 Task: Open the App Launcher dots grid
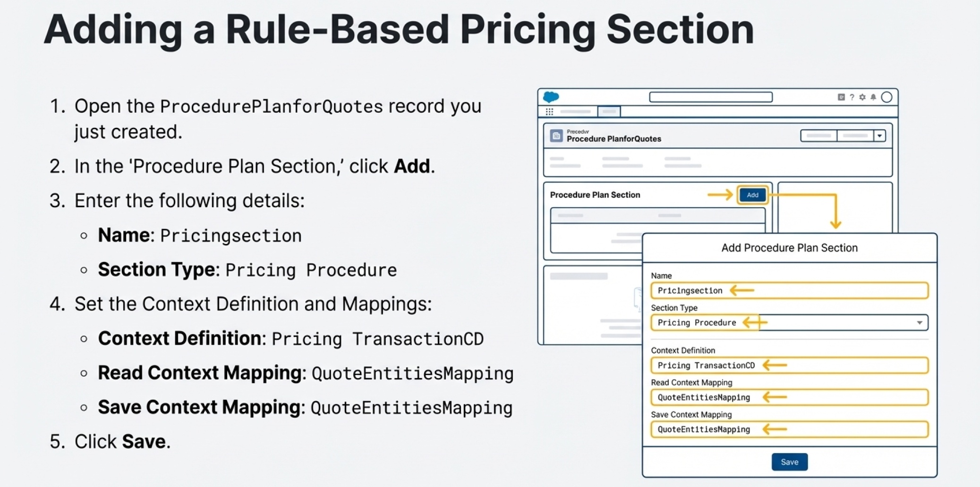coord(549,112)
